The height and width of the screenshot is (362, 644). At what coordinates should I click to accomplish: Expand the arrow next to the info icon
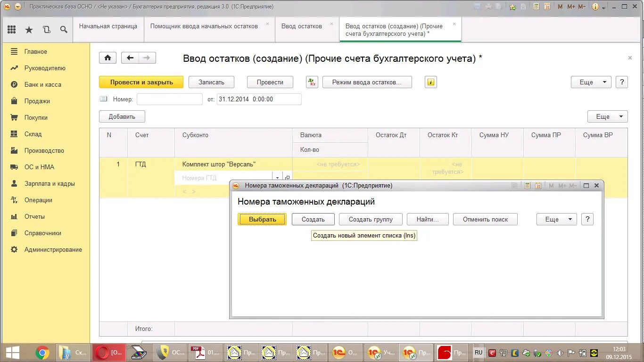(x=603, y=7)
